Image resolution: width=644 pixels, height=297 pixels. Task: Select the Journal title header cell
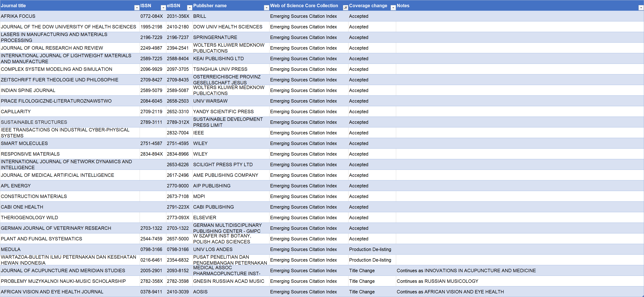(70, 6)
